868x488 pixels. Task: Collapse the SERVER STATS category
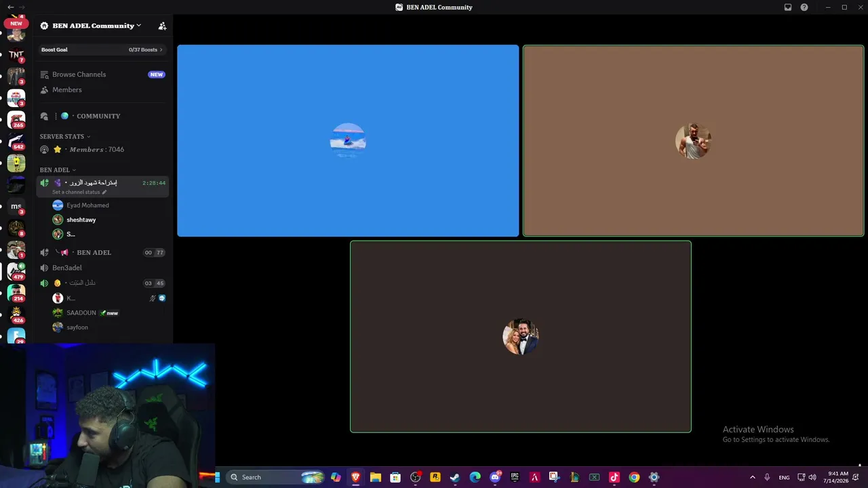65,136
